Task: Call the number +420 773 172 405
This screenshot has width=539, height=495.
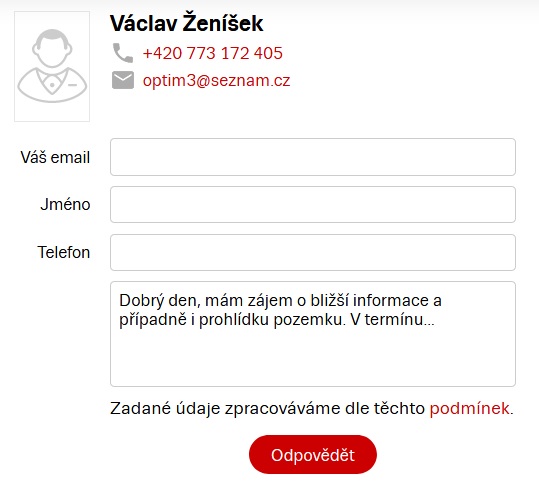Action: (x=213, y=53)
